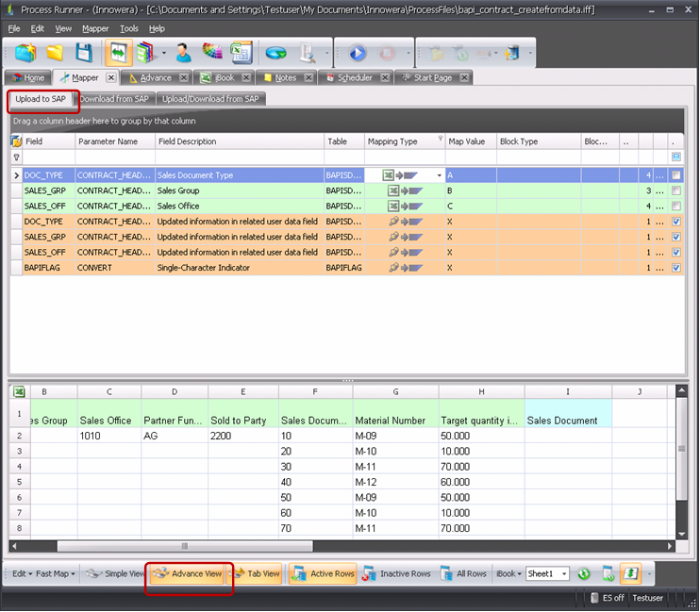Click the green refresh icon in bottom toolbar

pos(584,573)
